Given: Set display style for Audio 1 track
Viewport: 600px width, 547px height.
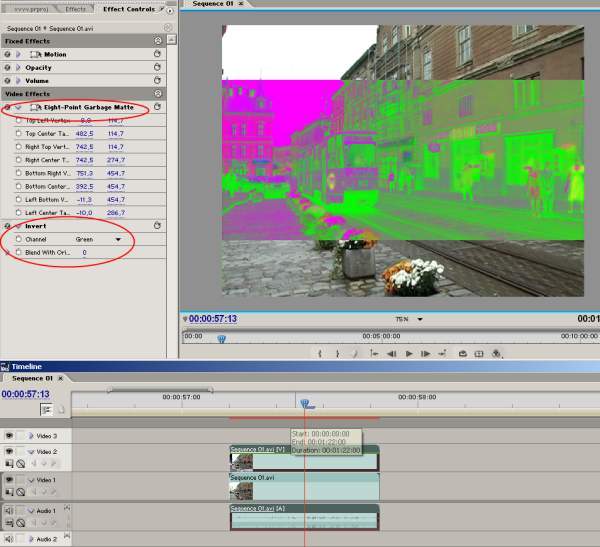Looking at the screenshot, I should pyautogui.click(x=9, y=523).
